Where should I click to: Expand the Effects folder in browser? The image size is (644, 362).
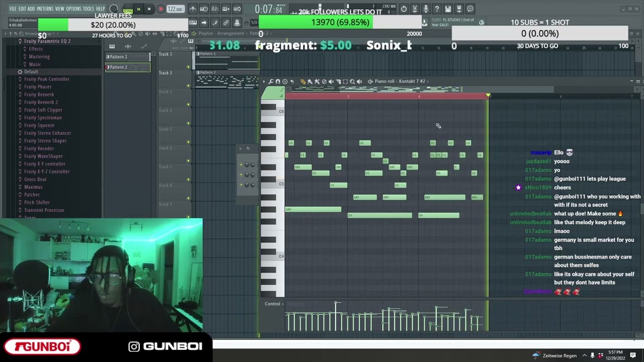(x=36, y=49)
